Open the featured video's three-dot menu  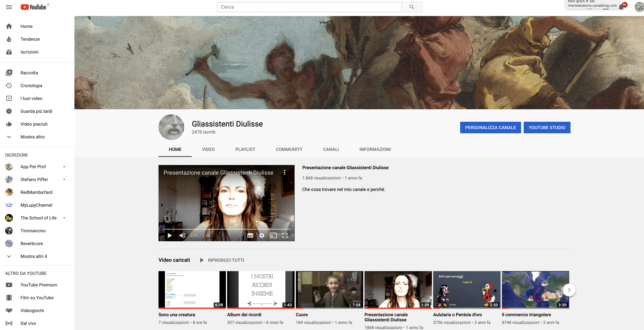point(284,173)
